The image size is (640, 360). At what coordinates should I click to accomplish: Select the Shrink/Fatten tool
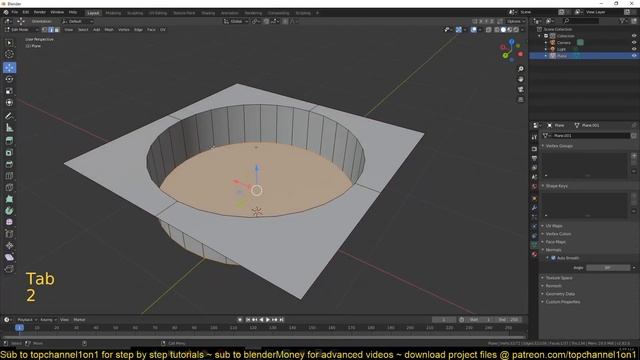click(9, 245)
